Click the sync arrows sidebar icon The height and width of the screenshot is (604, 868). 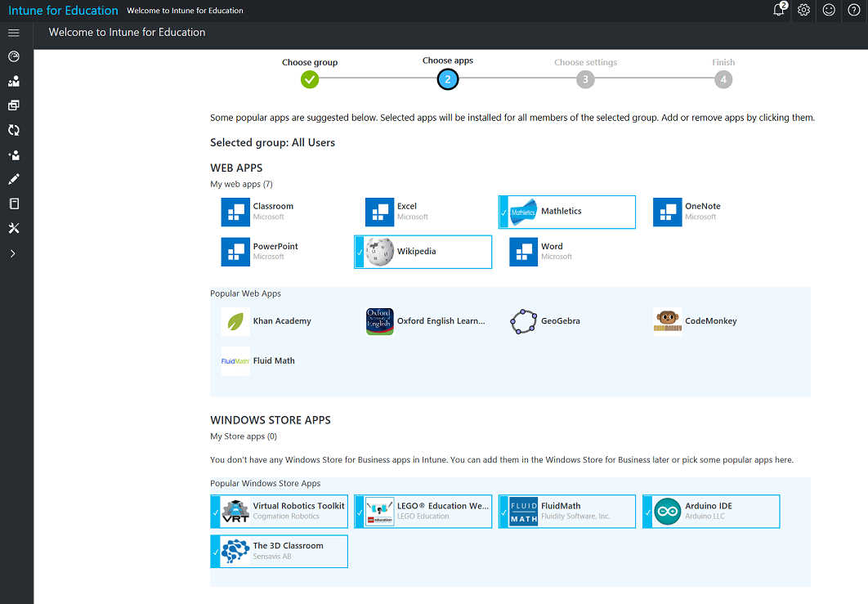14,130
